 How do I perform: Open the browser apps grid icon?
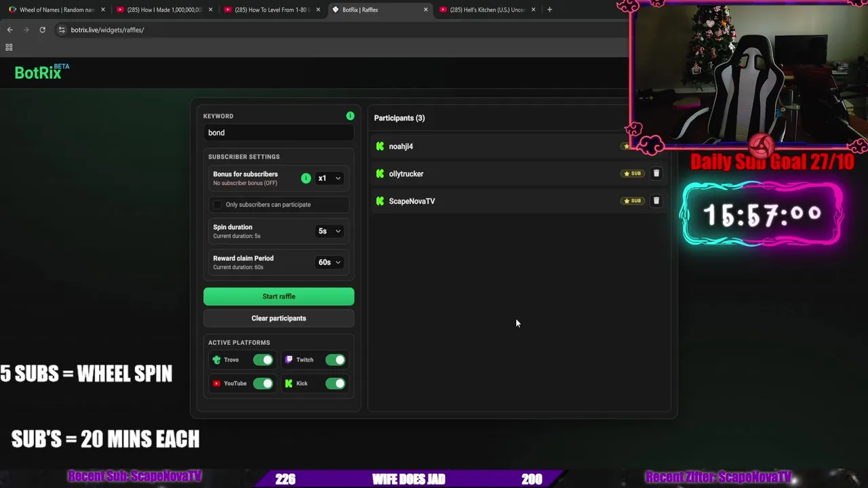[x=9, y=47]
